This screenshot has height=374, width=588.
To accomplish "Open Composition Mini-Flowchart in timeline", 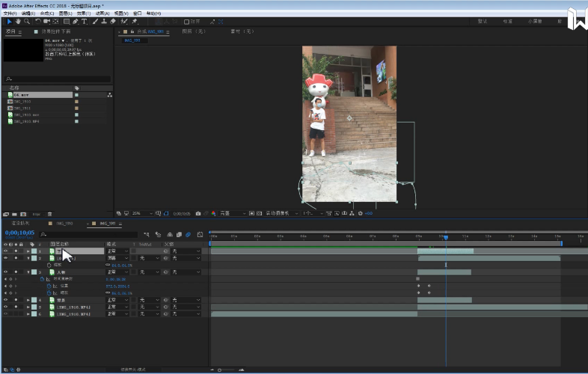I will (x=146, y=234).
